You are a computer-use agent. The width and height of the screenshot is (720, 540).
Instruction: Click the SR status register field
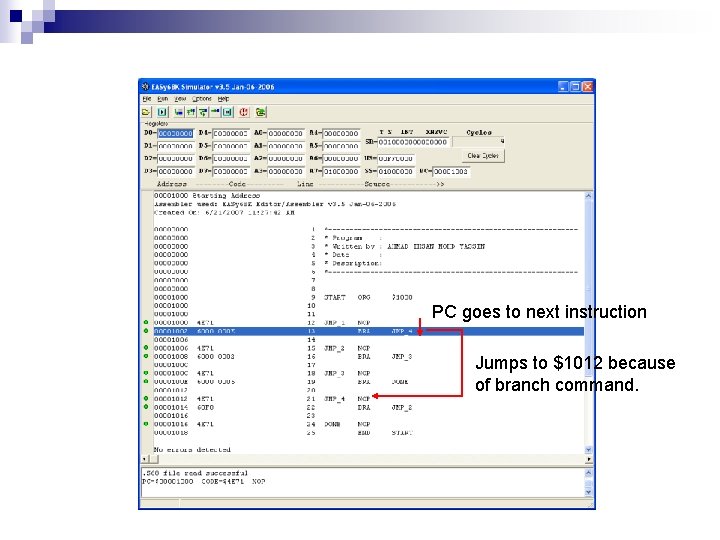tap(413, 142)
